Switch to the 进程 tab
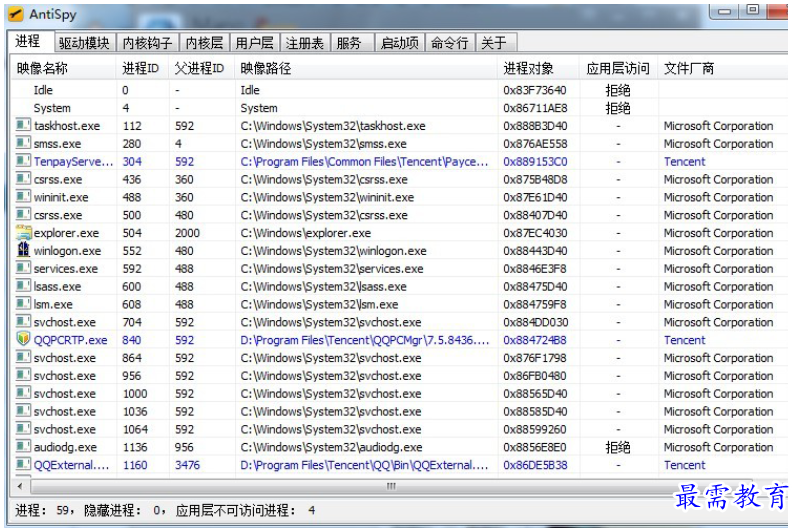797x528 pixels. click(29, 41)
